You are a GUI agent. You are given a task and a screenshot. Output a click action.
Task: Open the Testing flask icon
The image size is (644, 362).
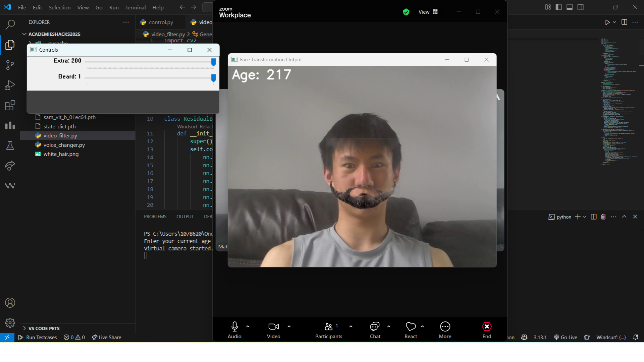pyautogui.click(x=10, y=145)
